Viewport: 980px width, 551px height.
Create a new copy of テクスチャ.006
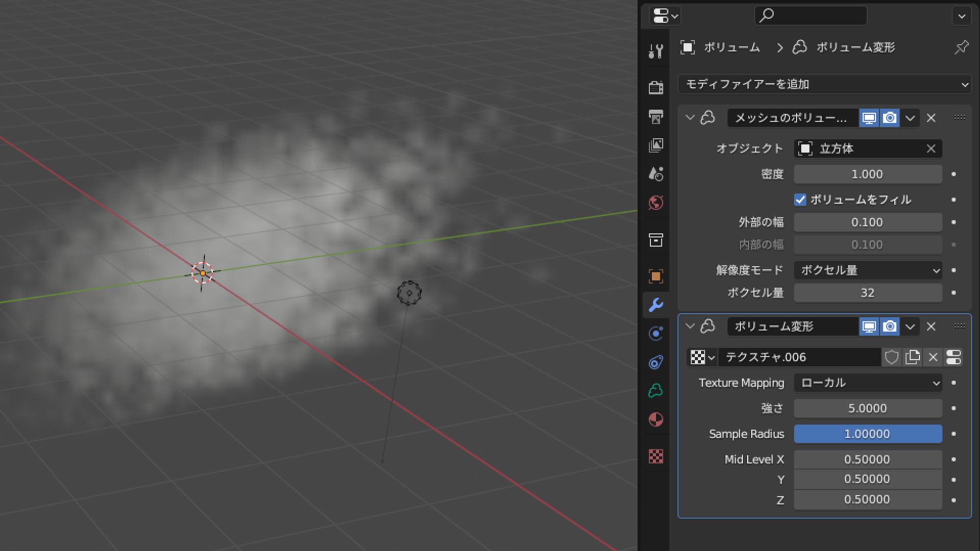point(913,357)
